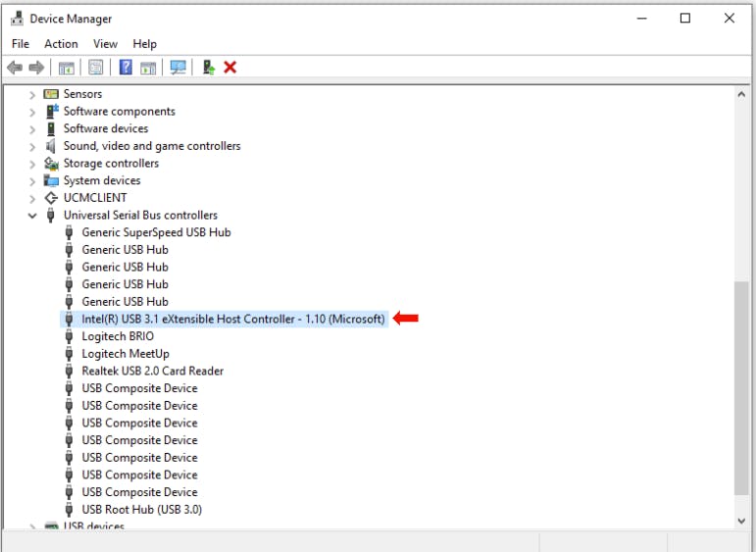Click the System devices label
This screenshot has width=756, height=552.
(102, 180)
